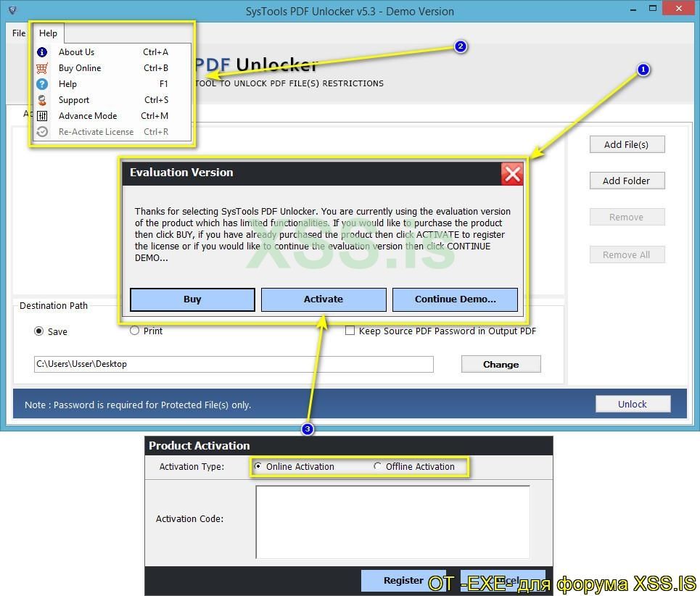The image size is (700, 596).
Task: Click the Add Folder button
Action: point(627,181)
